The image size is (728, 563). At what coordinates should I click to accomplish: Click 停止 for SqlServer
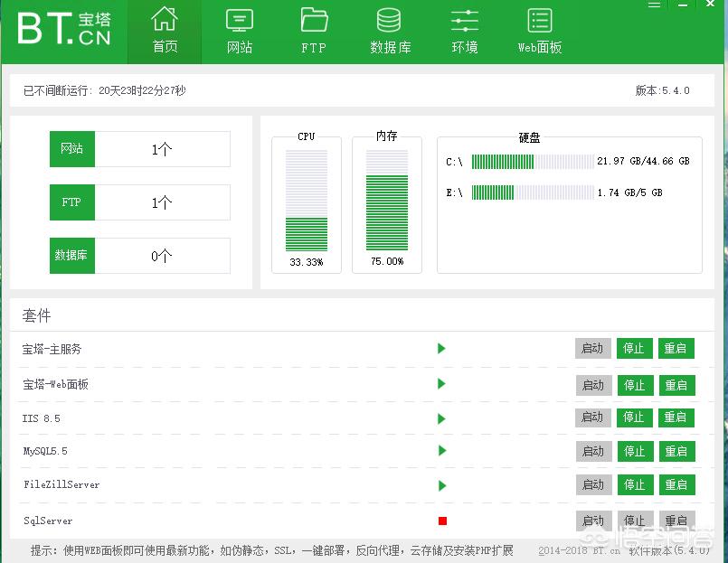635,521
